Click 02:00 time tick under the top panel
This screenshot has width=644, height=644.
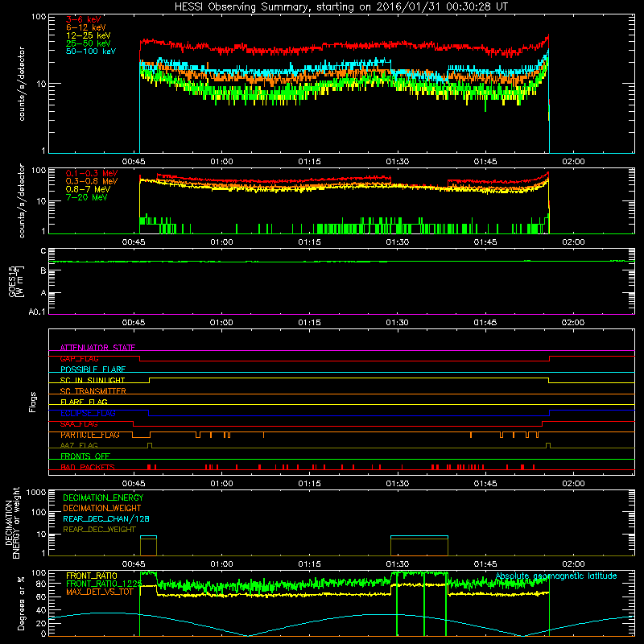pos(573,162)
